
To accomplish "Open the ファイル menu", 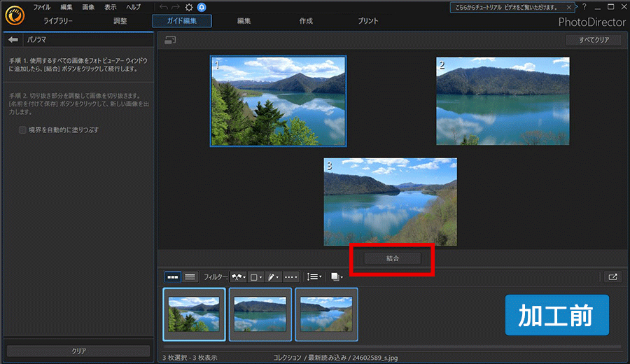I will (41, 6).
